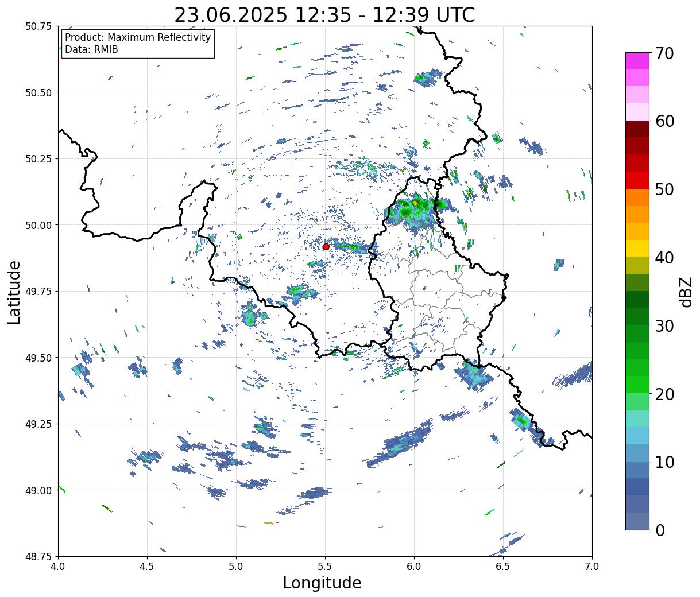
Task: Click latitude tick label 49.50
Action: (x=38, y=358)
